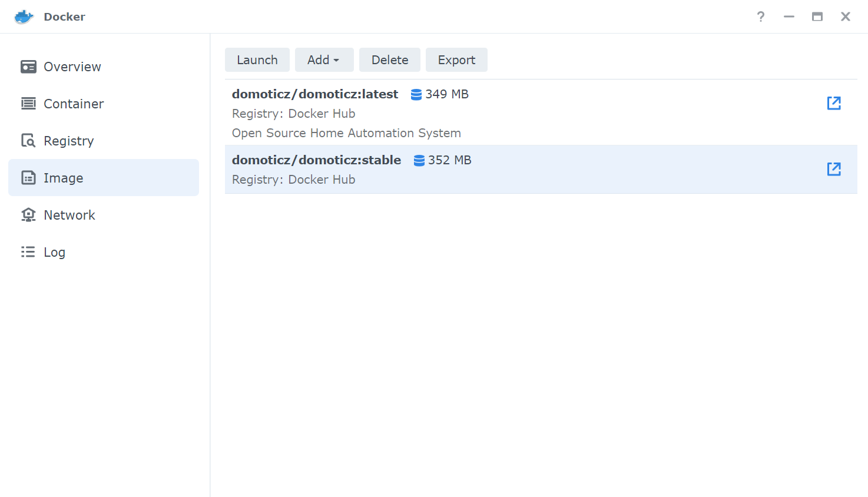Click the Overview sidebar icon

(x=28, y=67)
